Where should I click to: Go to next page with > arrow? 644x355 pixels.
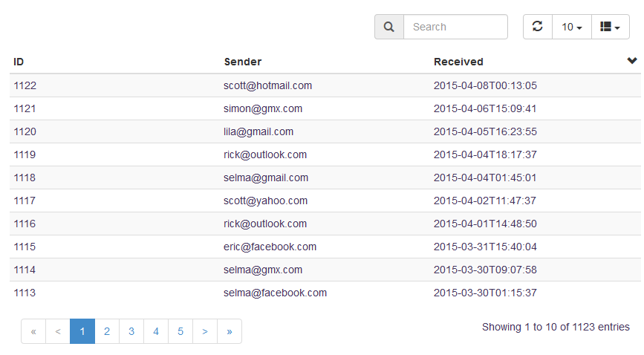[x=205, y=331]
